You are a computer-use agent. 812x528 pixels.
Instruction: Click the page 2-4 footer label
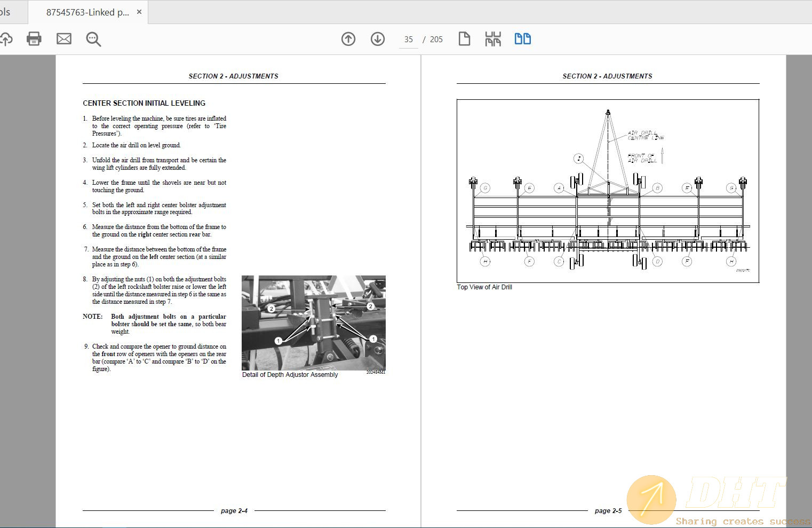pos(234,511)
